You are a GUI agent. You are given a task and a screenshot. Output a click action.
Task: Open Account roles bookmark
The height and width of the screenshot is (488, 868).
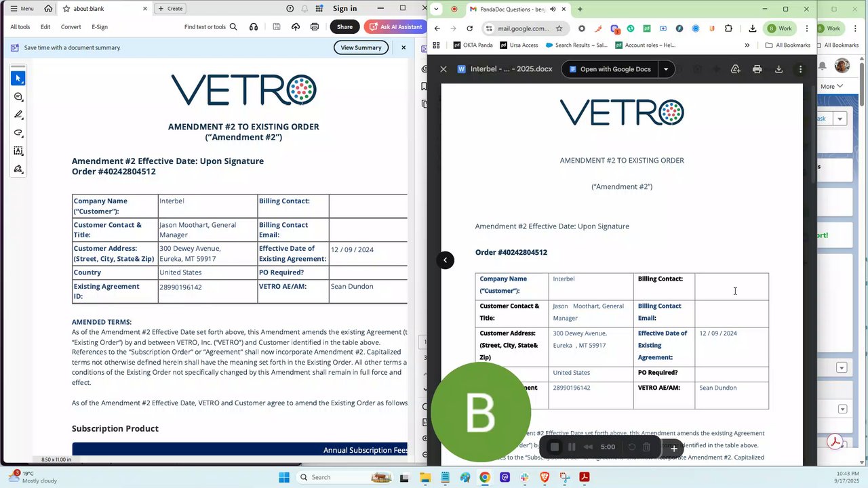coord(646,45)
